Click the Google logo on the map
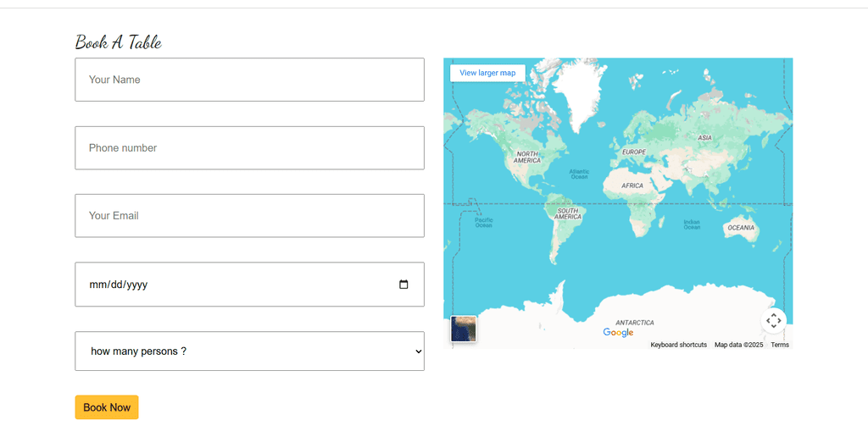868x437 pixels. pyautogui.click(x=618, y=333)
